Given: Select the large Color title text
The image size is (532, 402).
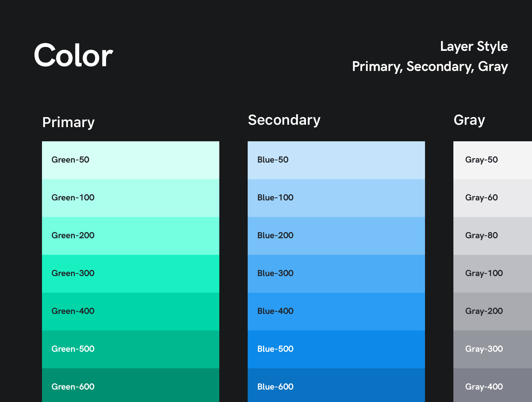Looking at the screenshot, I should pos(73,56).
